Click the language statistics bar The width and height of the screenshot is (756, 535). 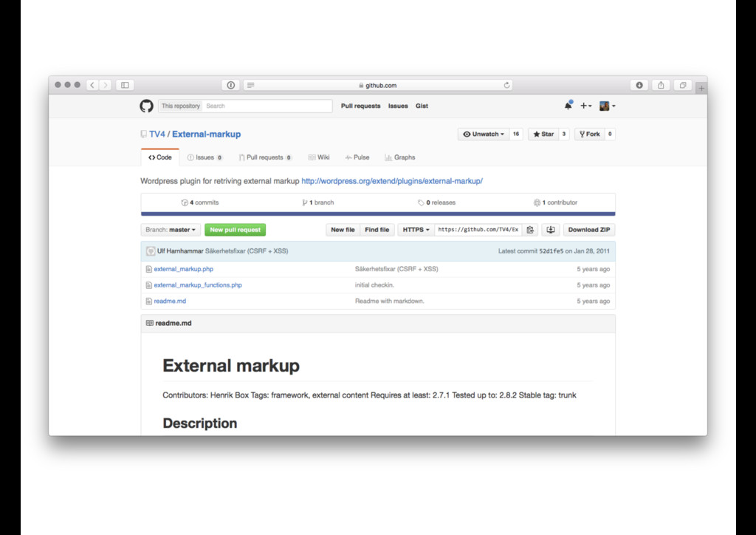pos(378,214)
